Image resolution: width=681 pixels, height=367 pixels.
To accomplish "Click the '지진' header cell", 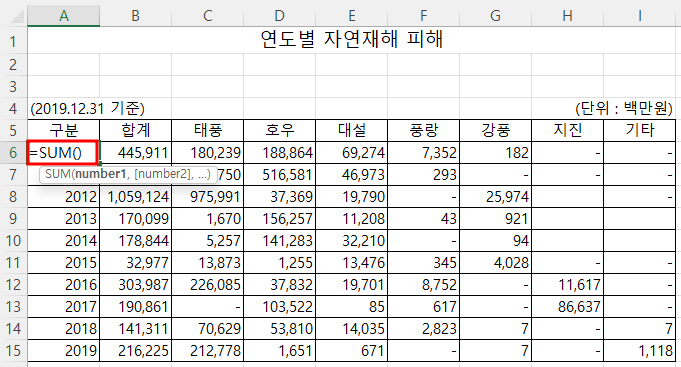I will (568, 130).
